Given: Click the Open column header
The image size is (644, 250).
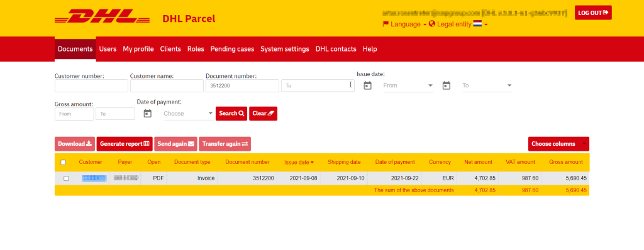Looking at the screenshot, I should (154, 162).
